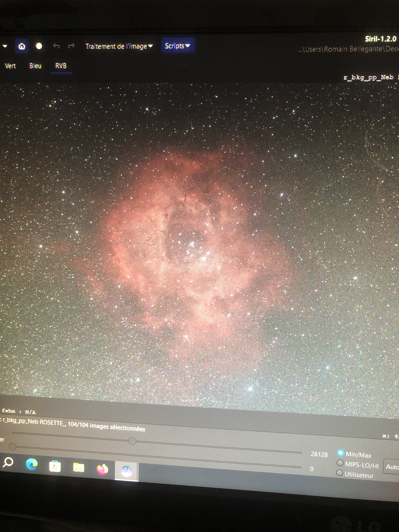Viewport: 399px width, 532px height.
Task: Open Windows search magnifier in taskbar
Action: (x=8, y=462)
